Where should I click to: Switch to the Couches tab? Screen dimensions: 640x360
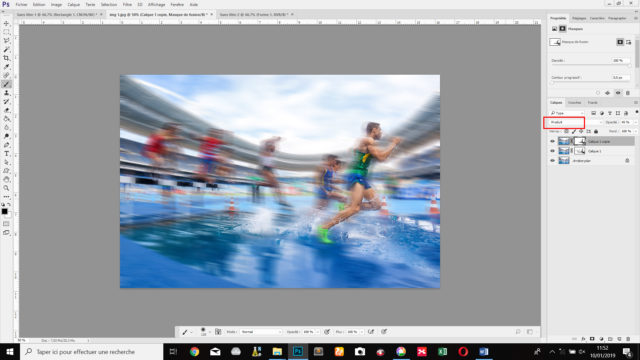click(574, 102)
